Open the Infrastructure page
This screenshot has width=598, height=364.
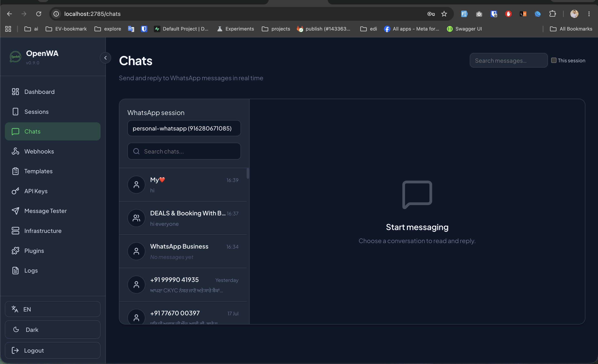pyautogui.click(x=53, y=231)
